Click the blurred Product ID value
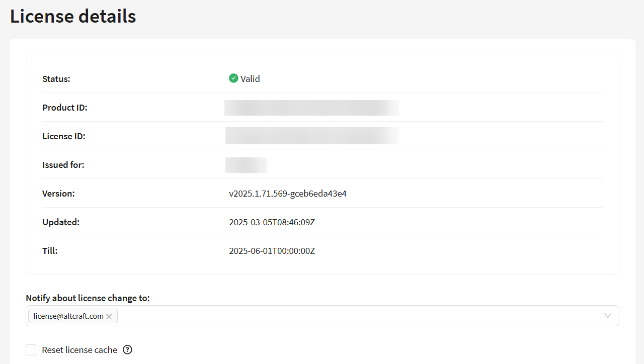 pos(311,108)
